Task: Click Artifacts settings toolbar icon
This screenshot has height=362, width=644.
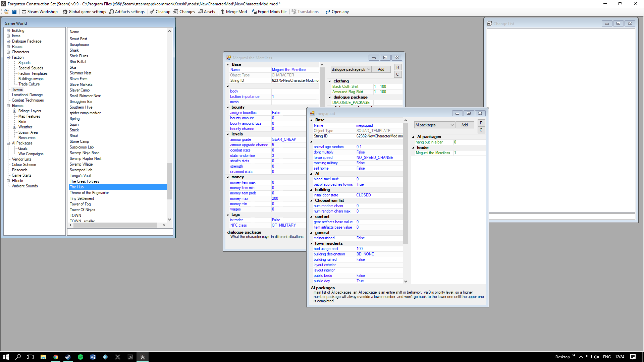Action: pos(111,12)
